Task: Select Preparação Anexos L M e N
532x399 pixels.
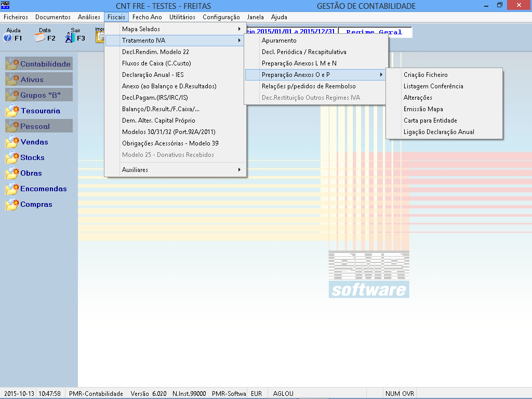Action: coord(315,63)
